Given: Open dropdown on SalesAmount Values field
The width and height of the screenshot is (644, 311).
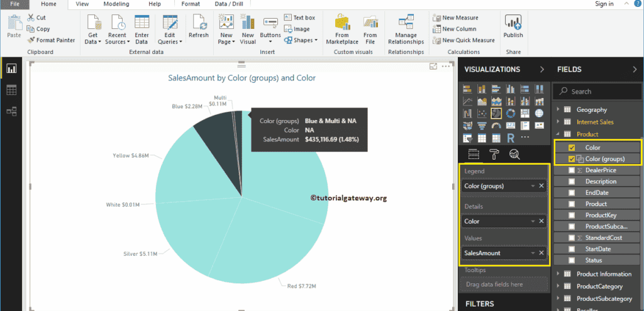Looking at the screenshot, I should [x=533, y=253].
